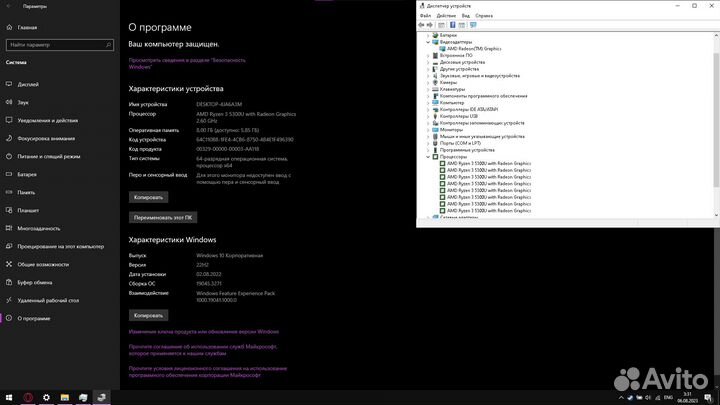The image size is (720, 405).
Task: Expand the Keyboards (Клавиатуры) node
Action: 428,89
